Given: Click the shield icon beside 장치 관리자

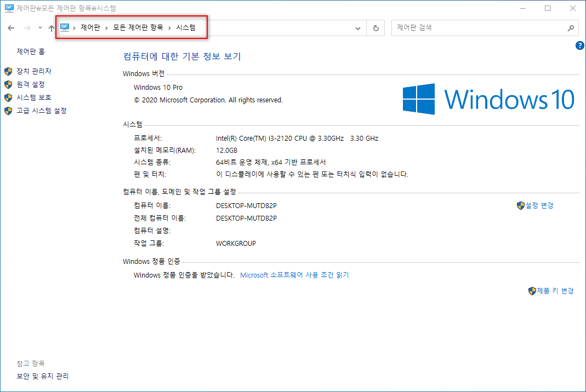Looking at the screenshot, I should pos(8,71).
